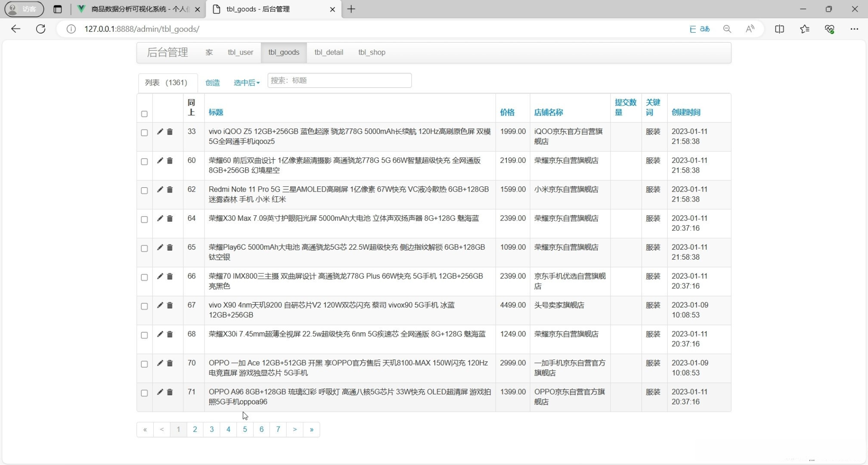868x465 pixels.
Task: Click the browser zoom magnifier icon
Action: (727, 29)
